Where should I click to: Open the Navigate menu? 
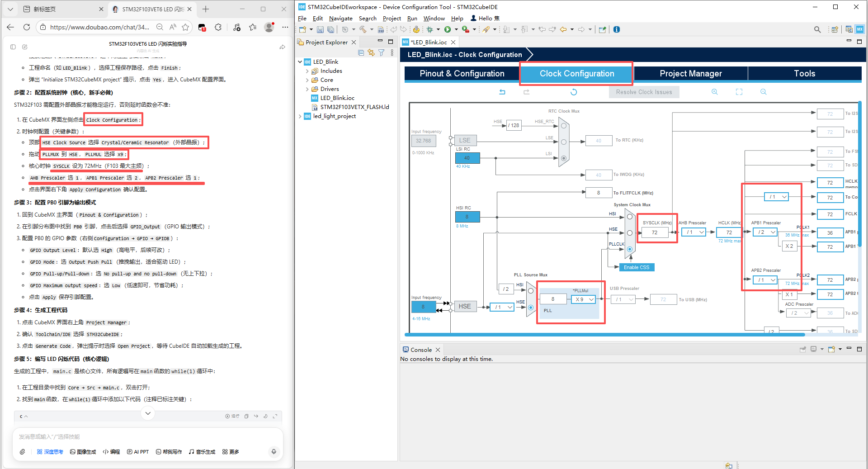tap(341, 19)
